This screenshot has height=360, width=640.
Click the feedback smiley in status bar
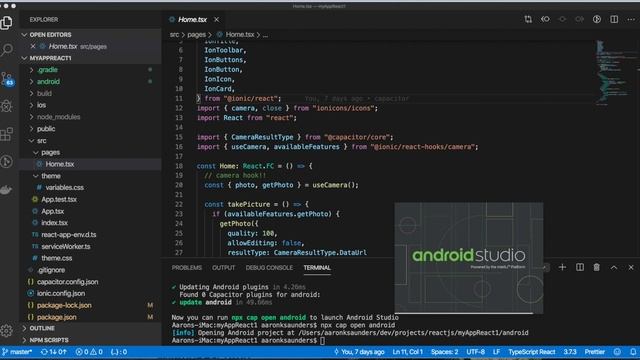pyautogui.click(x=618, y=352)
